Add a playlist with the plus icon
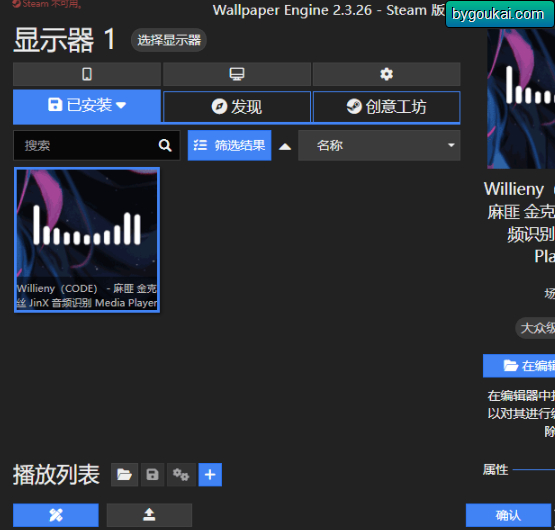Screen dimensions: 555x530 click(210, 474)
